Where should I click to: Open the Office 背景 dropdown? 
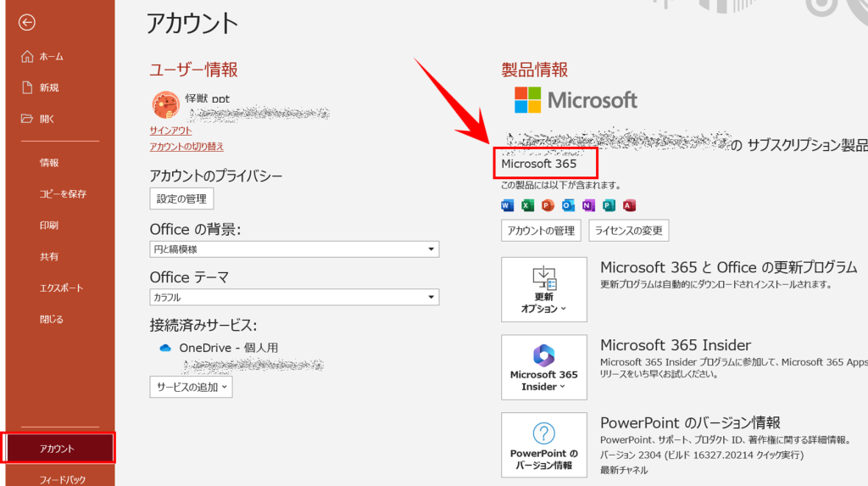(x=294, y=249)
